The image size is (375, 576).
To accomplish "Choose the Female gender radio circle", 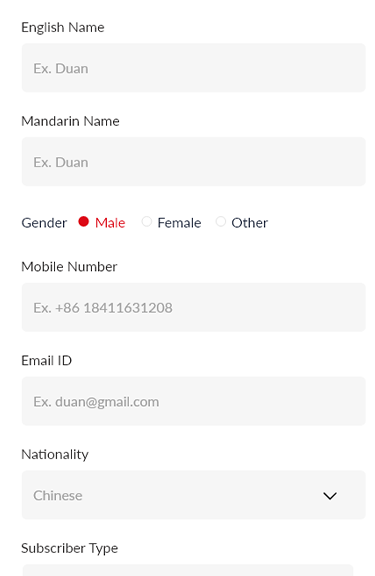I will click(x=147, y=222).
